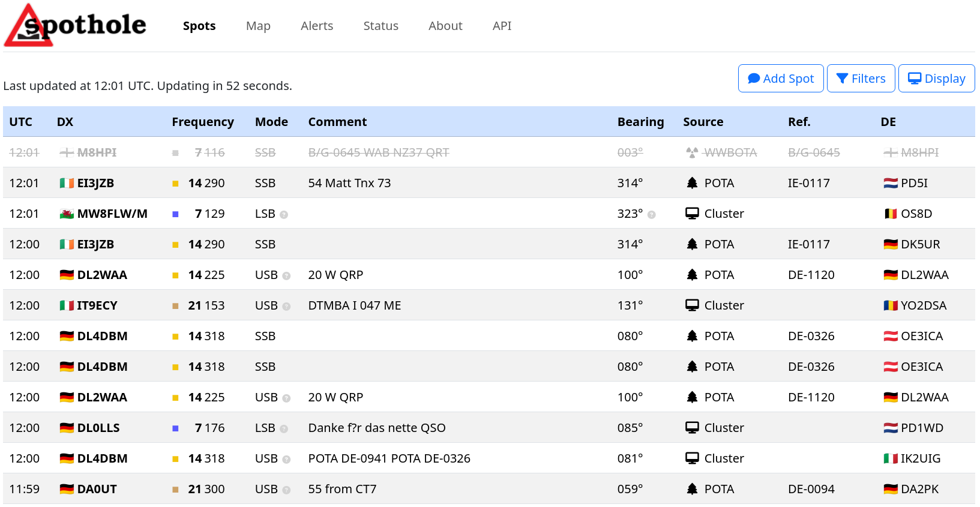Click the German flag beside DK5UR
Screen dimensions: 980x507
(891, 244)
